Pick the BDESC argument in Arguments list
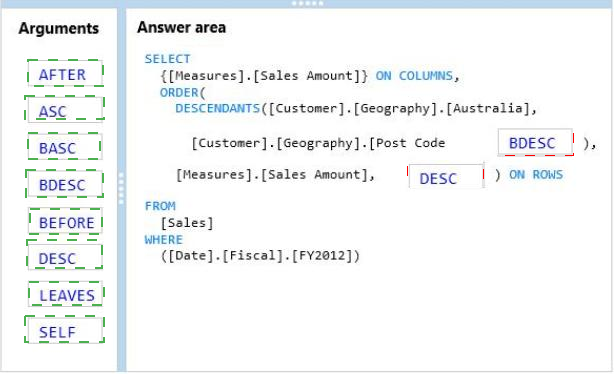614x374 pixels. (x=65, y=184)
